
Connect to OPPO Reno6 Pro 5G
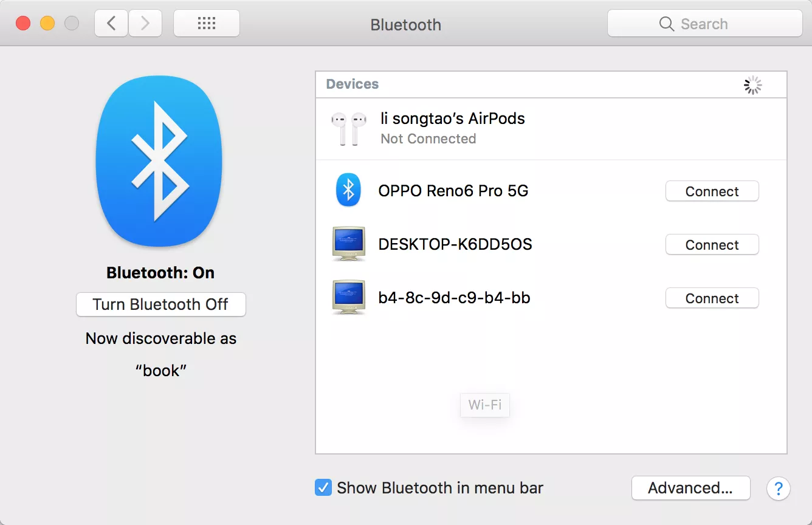click(712, 191)
